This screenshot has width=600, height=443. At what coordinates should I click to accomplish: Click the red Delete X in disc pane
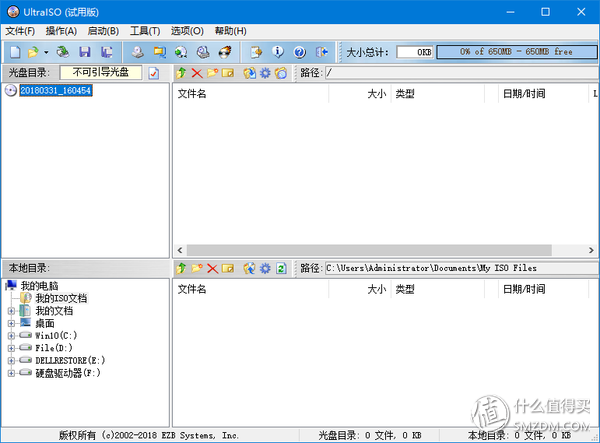[x=197, y=73]
